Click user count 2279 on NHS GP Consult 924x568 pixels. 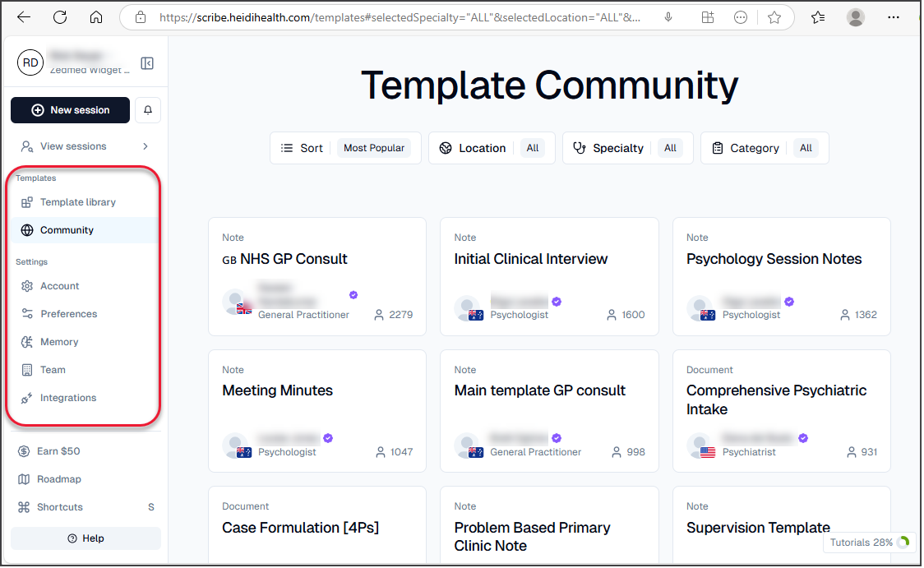[x=394, y=315]
